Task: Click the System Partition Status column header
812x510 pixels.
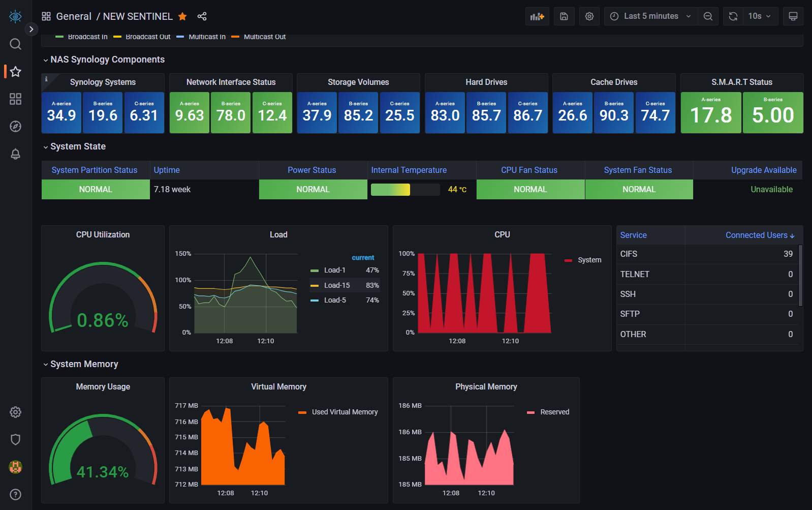Action: 95,170
